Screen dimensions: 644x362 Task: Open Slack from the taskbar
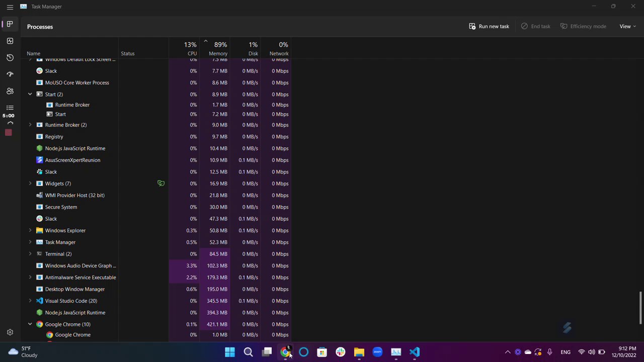pyautogui.click(x=341, y=352)
